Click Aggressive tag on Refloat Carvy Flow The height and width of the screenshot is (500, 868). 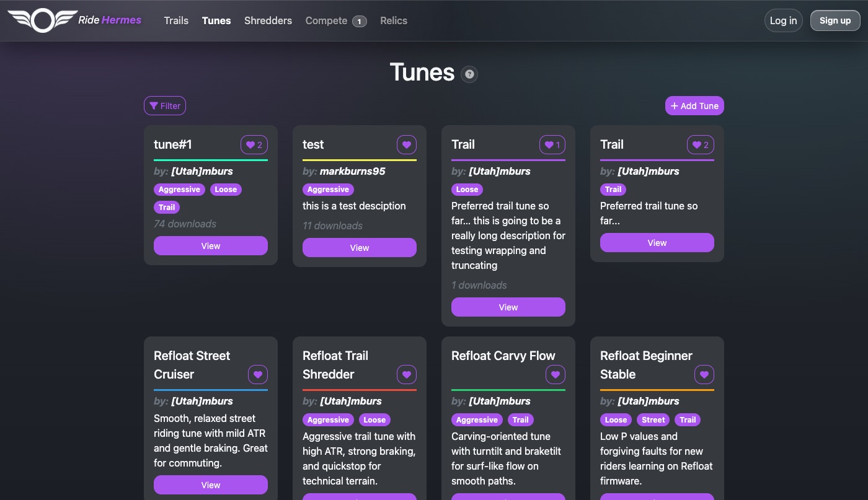477,420
